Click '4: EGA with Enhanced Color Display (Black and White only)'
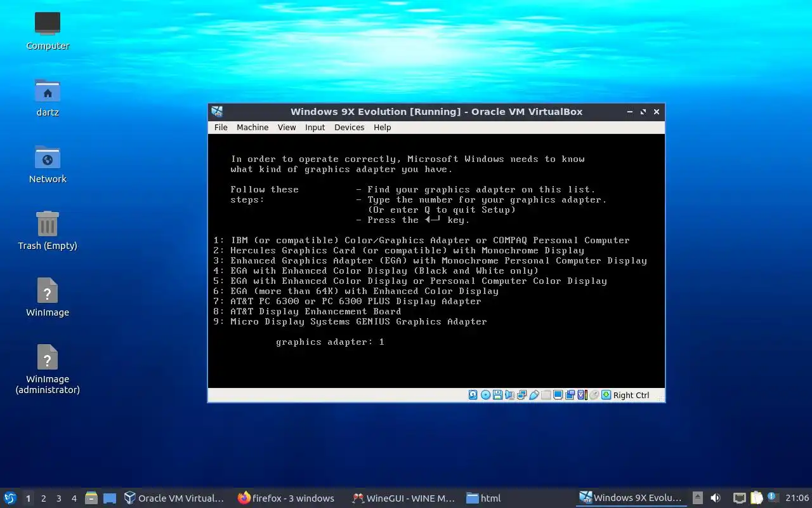Image resolution: width=812 pixels, height=508 pixels. point(376,271)
